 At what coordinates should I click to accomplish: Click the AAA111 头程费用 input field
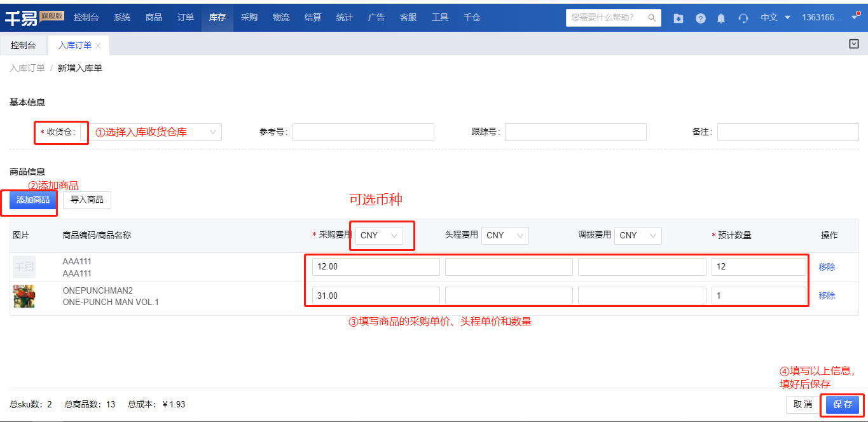point(509,267)
